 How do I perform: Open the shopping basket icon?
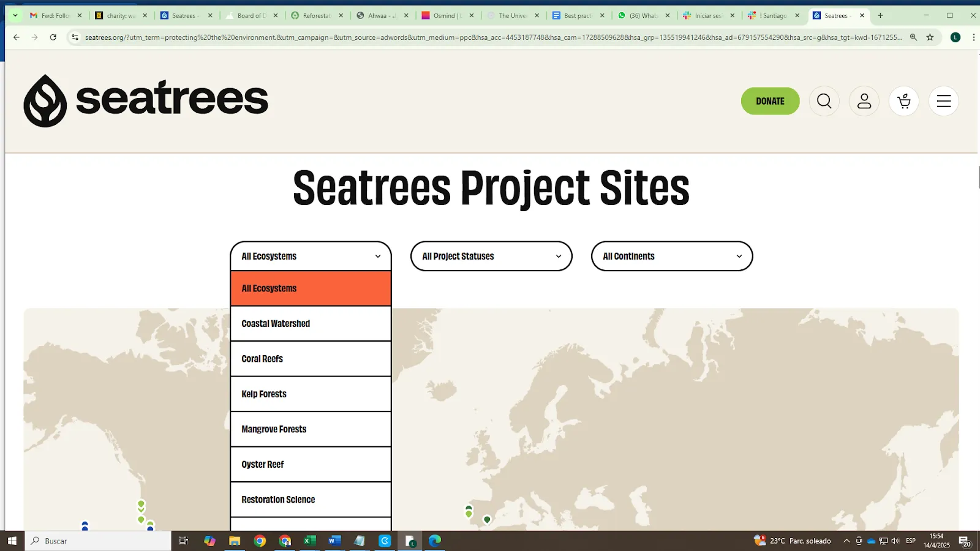coord(904,101)
